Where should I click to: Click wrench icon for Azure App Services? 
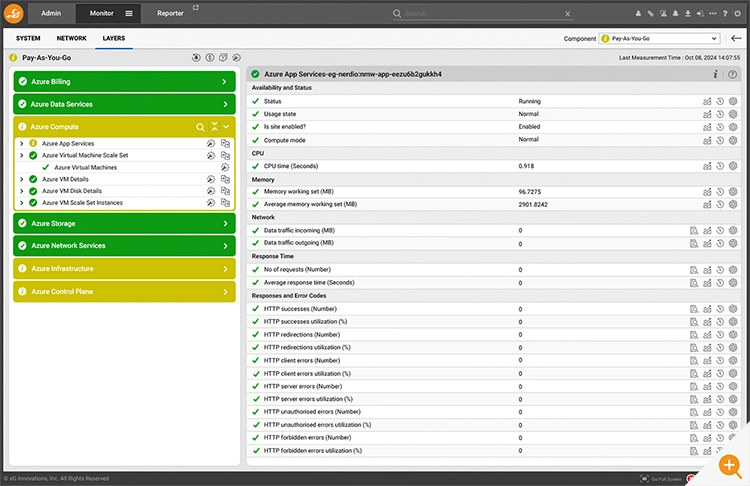pyautogui.click(x=210, y=144)
